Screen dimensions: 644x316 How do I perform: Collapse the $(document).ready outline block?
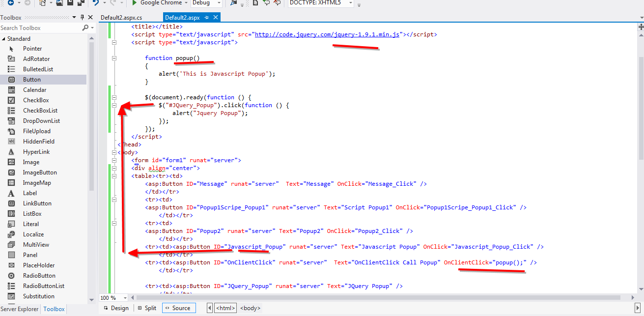tap(114, 97)
